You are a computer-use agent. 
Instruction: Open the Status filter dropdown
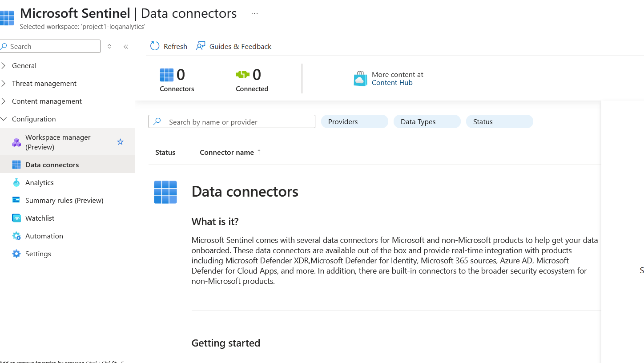click(x=499, y=121)
